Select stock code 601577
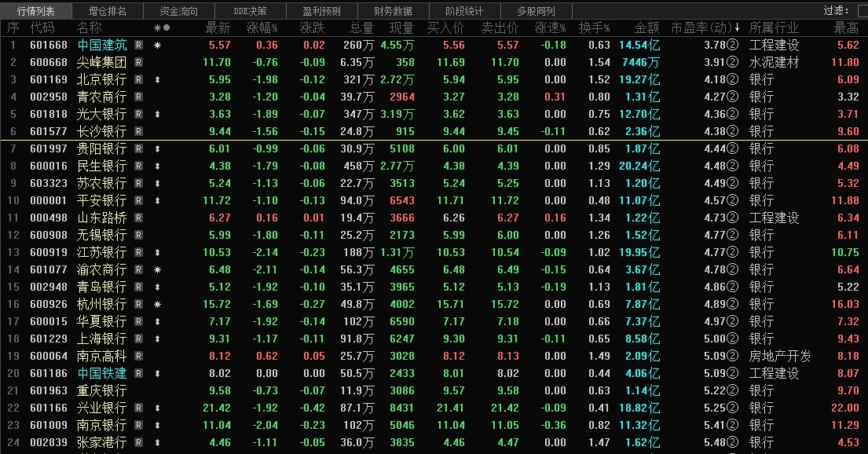Viewport: 868px width, 454px height. click(49, 132)
